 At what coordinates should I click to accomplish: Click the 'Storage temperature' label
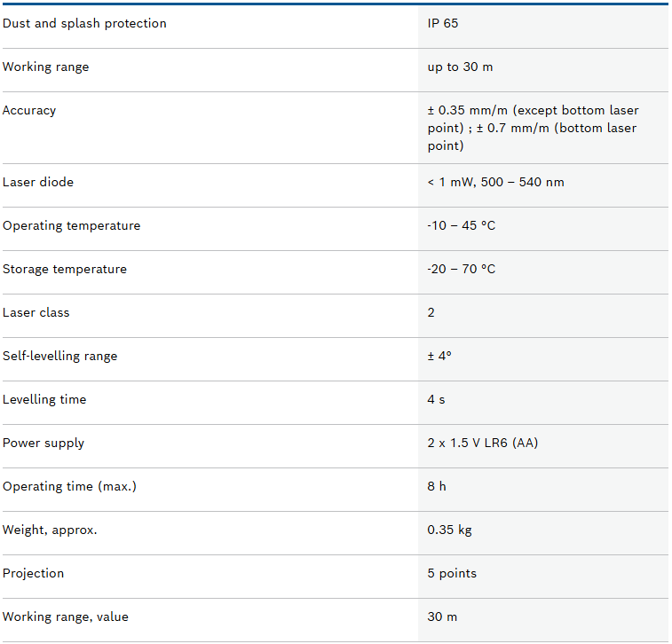pos(65,270)
